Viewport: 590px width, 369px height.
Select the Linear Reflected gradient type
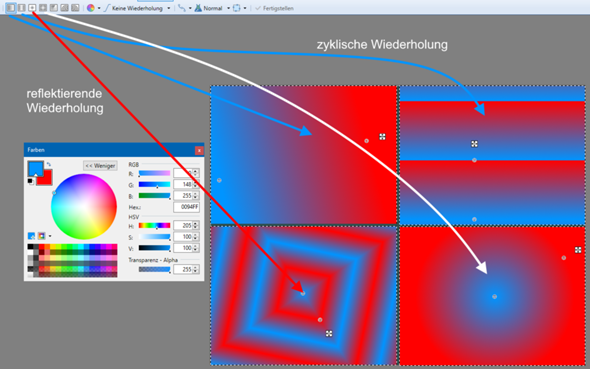21,8
